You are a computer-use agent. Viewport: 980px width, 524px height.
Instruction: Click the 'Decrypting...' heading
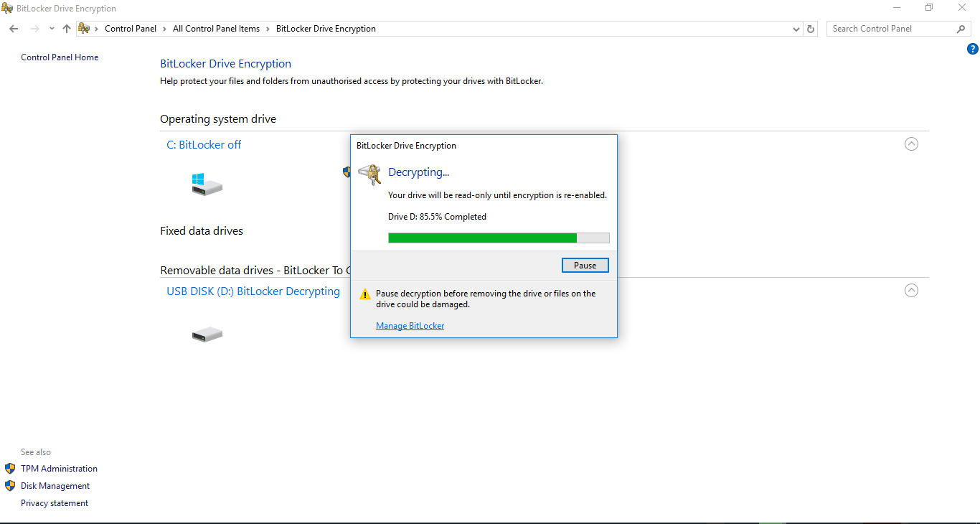pos(418,172)
